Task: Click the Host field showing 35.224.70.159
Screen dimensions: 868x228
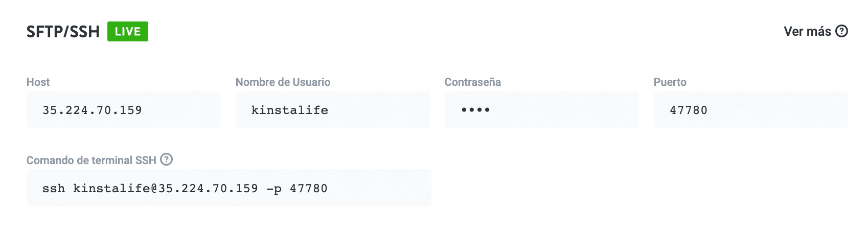Action: click(x=123, y=110)
